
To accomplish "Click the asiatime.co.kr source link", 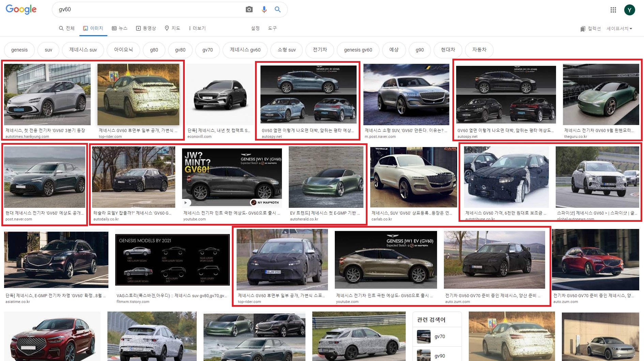I will click(x=18, y=302).
